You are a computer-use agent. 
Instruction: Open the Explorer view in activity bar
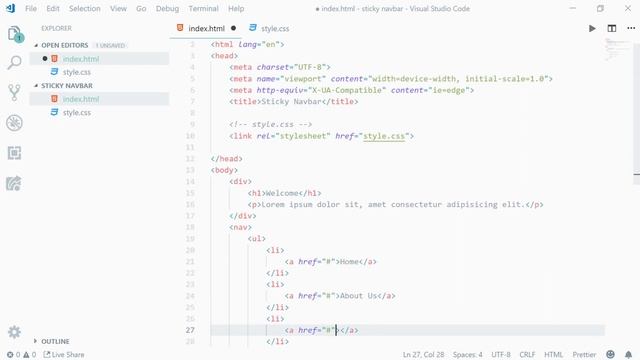(15, 34)
